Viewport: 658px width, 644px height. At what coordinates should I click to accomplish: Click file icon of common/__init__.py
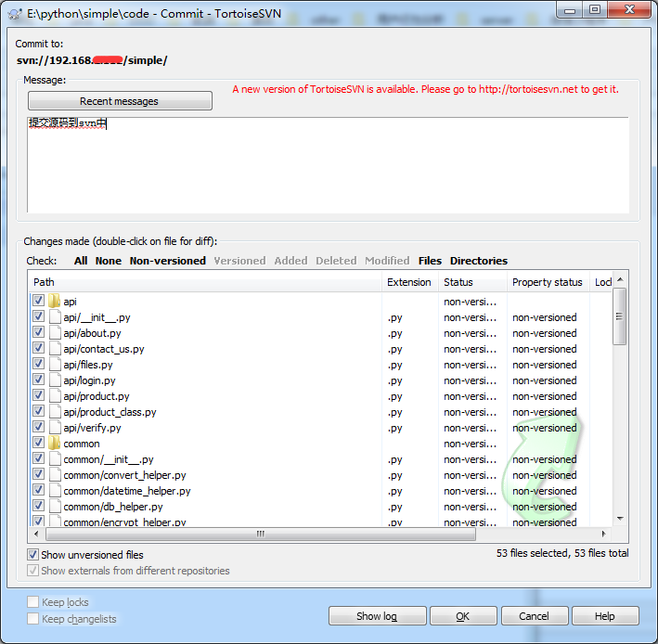point(55,459)
